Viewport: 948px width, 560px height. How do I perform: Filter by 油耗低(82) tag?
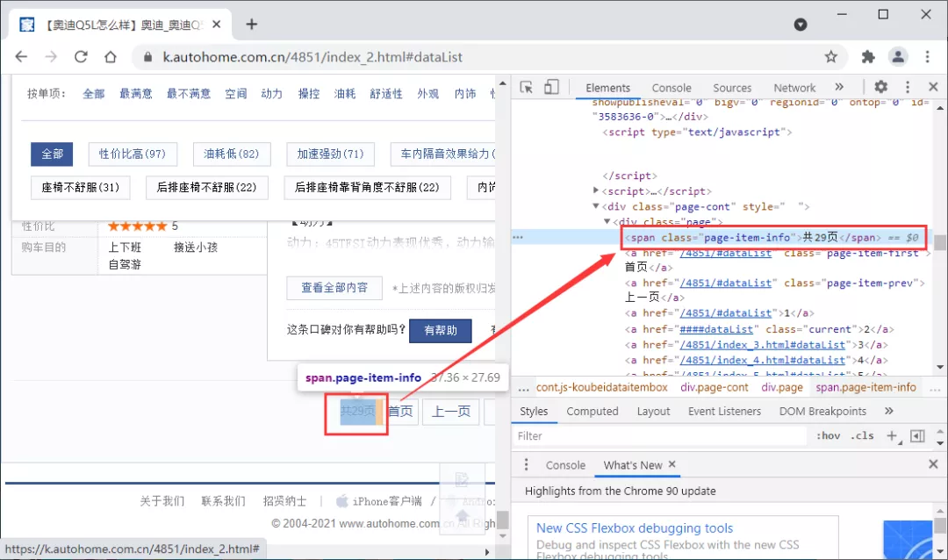(x=232, y=154)
